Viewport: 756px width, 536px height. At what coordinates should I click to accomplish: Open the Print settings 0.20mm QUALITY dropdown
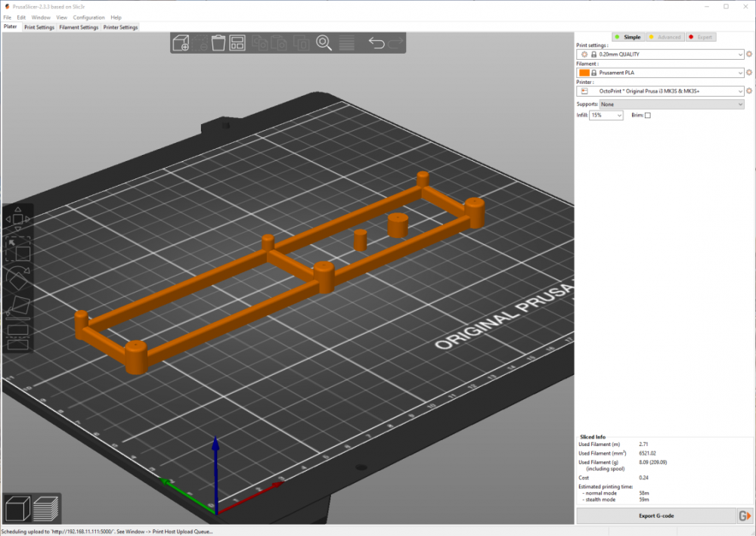(660, 54)
